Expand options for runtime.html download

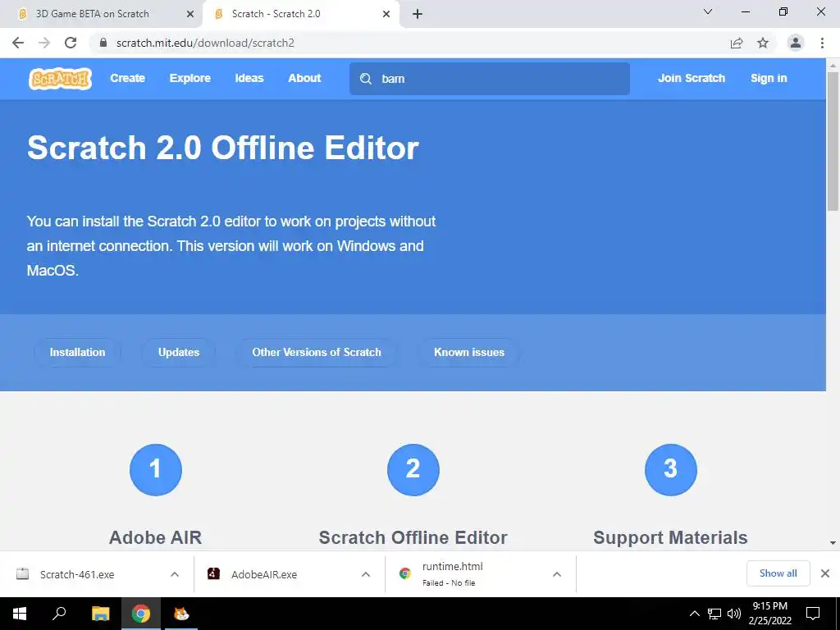[x=557, y=574]
